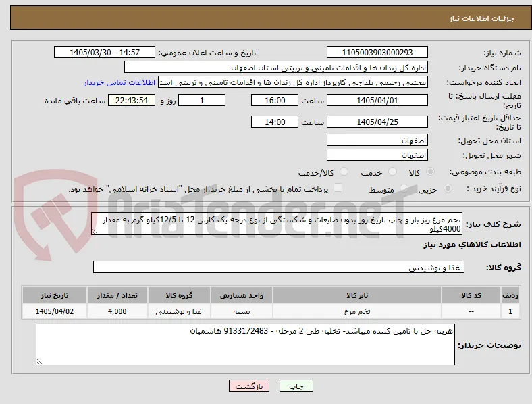The width and height of the screenshot is (532, 404).
Task: Click the اطلاعات کالاهای مورد نیاز heading
Action: [472, 245]
